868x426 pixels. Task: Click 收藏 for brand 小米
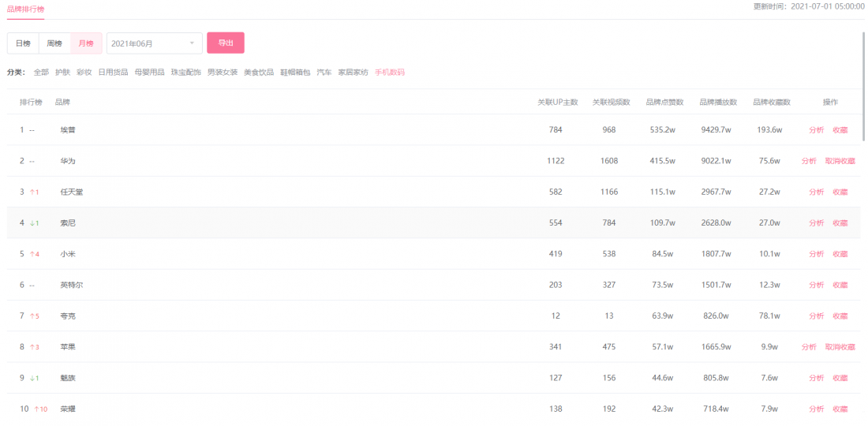click(840, 254)
